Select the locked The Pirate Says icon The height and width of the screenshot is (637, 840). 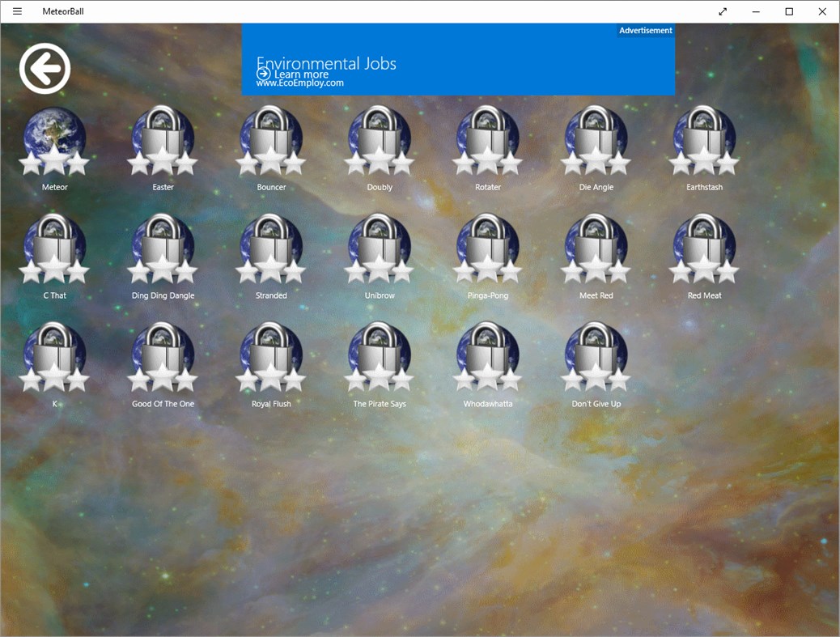click(380, 357)
